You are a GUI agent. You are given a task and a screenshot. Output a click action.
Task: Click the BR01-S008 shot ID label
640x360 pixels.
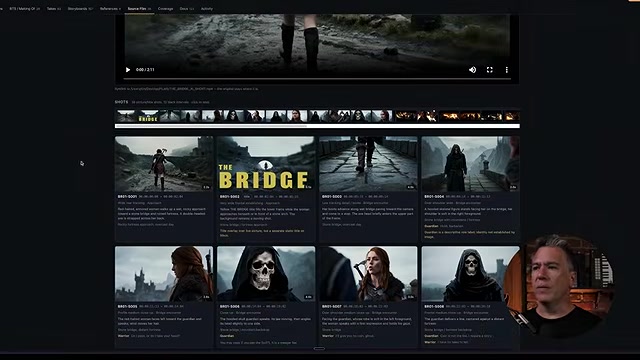click(434, 306)
